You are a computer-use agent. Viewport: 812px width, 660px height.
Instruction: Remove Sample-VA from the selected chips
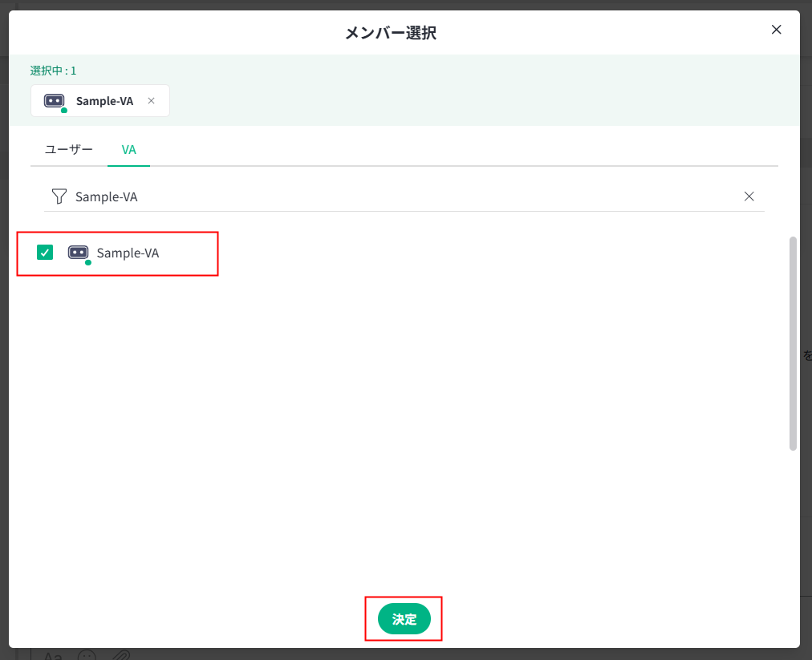coord(152,101)
